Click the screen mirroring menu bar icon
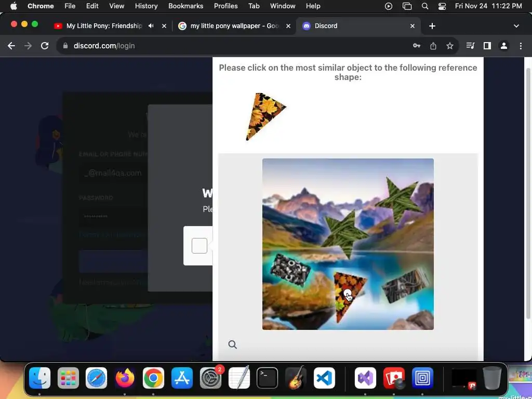 (x=407, y=6)
